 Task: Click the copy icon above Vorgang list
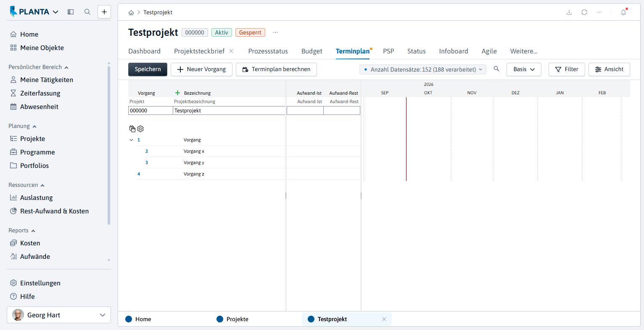(132, 129)
